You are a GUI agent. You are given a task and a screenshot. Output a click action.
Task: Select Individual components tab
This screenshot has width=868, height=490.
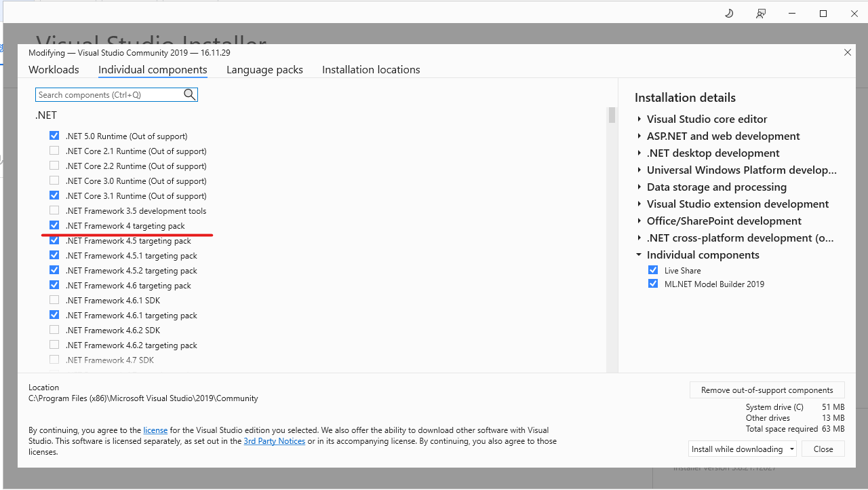tap(153, 70)
